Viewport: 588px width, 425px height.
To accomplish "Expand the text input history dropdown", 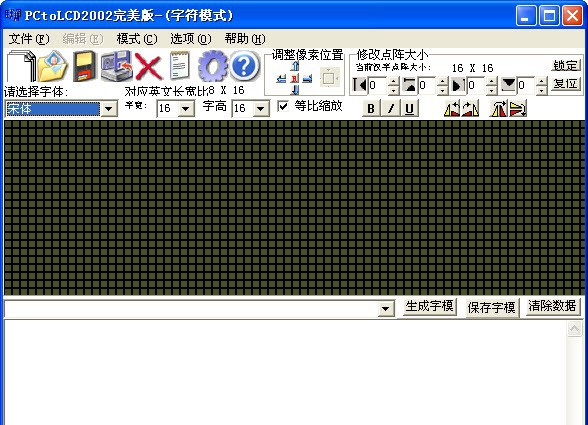I will click(x=386, y=309).
